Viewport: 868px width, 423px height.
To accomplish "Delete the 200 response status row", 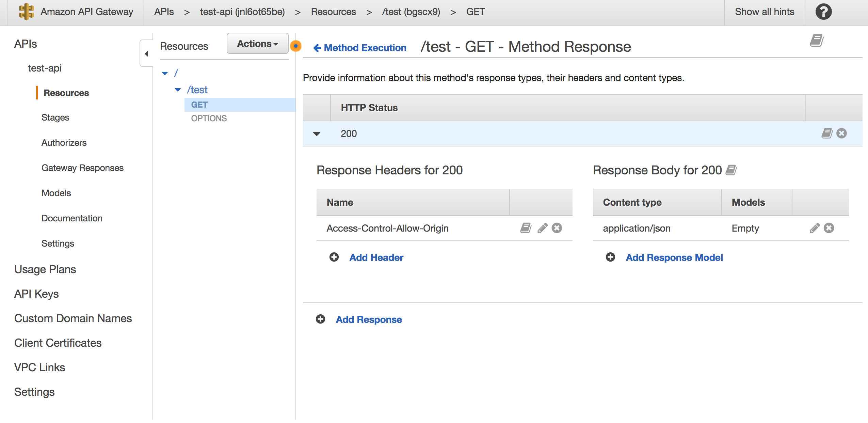I will 841,134.
